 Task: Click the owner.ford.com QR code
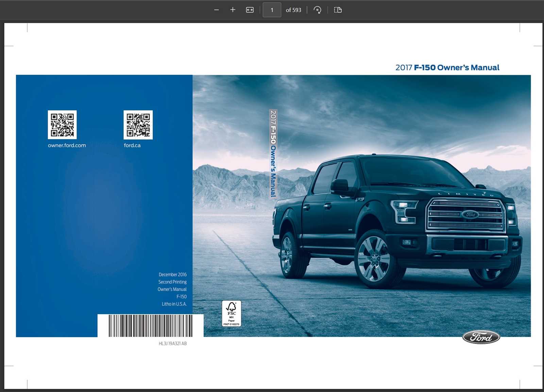[x=62, y=124]
